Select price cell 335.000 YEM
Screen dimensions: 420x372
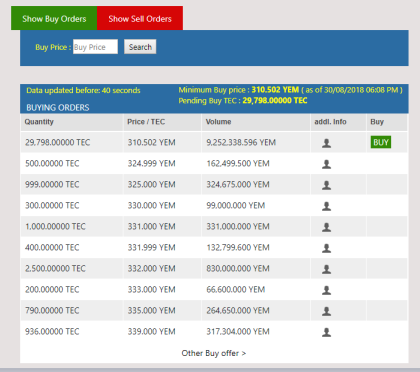[x=162, y=310]
